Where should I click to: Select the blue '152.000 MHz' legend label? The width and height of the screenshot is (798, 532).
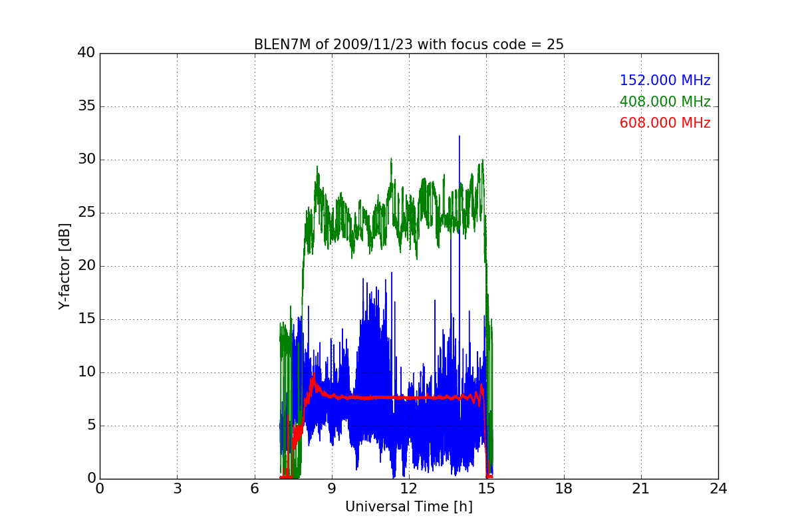(x=665, y=80)
